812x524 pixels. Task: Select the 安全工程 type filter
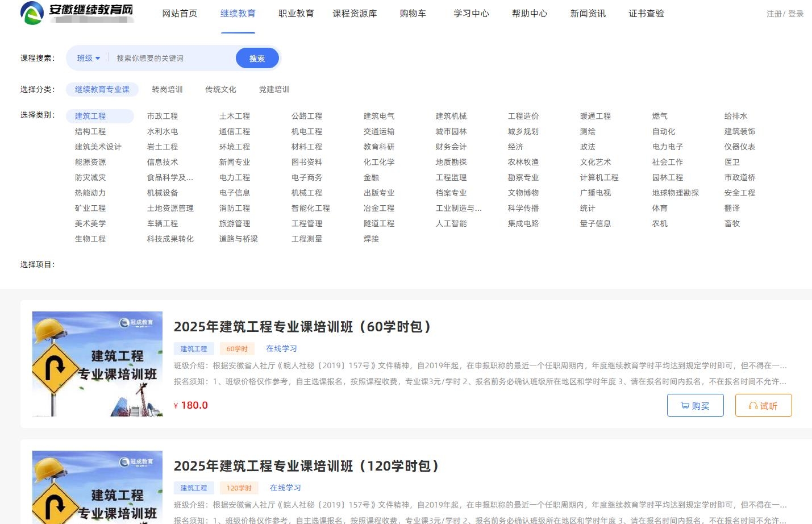739,193
